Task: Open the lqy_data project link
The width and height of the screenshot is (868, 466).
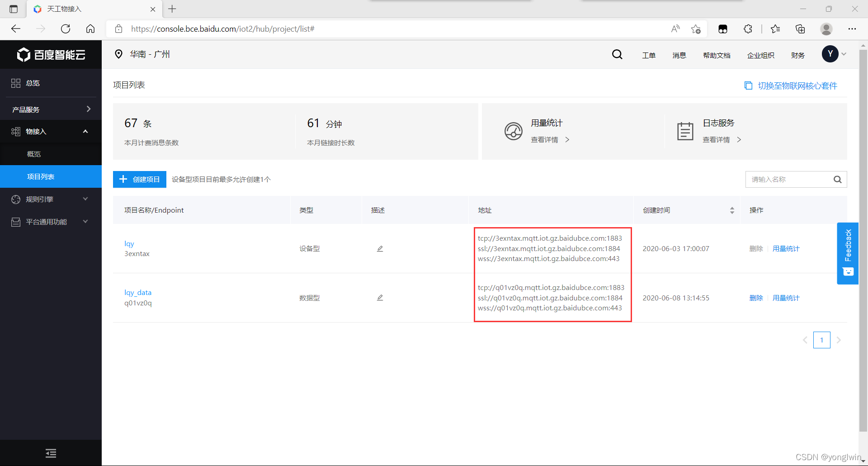Action: (x=138, y=293)
